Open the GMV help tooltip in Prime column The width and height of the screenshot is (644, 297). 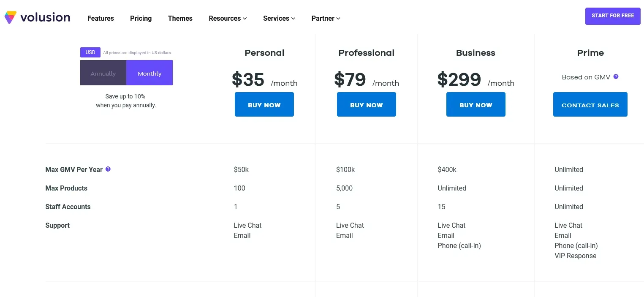point(616,77)
